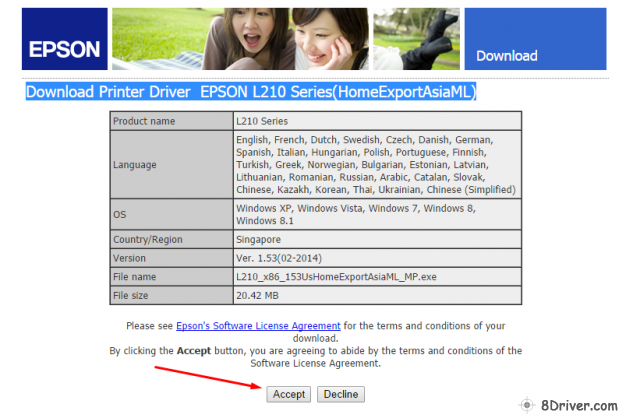Viewport: 640px width, 418px height.
Task: Click the Country/Region label cell
Action: point(172,240)
